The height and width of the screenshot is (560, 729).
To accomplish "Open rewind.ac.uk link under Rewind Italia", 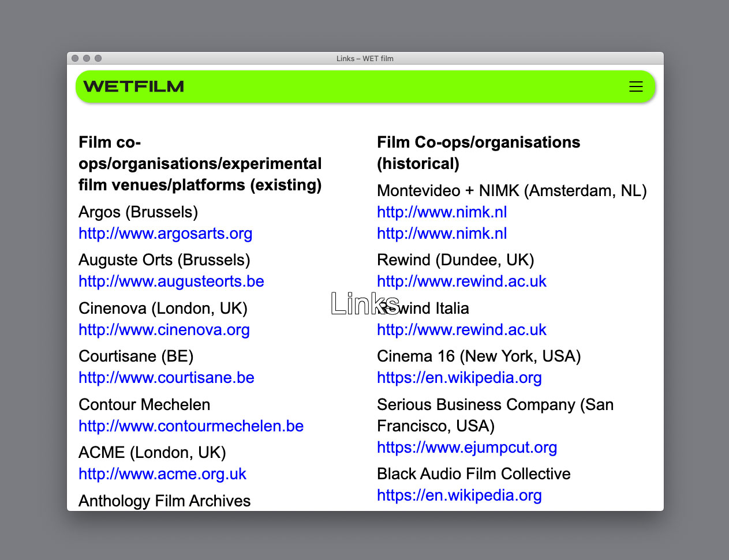I will (x=462, y=330).
